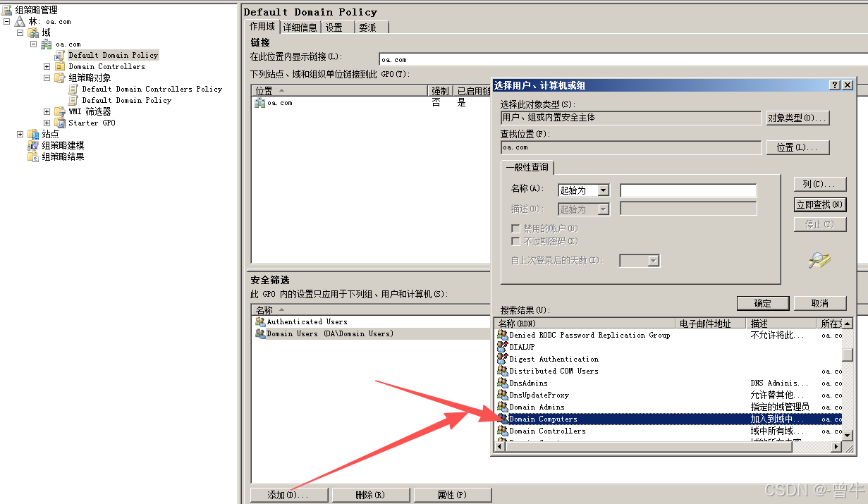
Task: Expand the WMI 筛选器 tree node
Action: pos(47,111)
